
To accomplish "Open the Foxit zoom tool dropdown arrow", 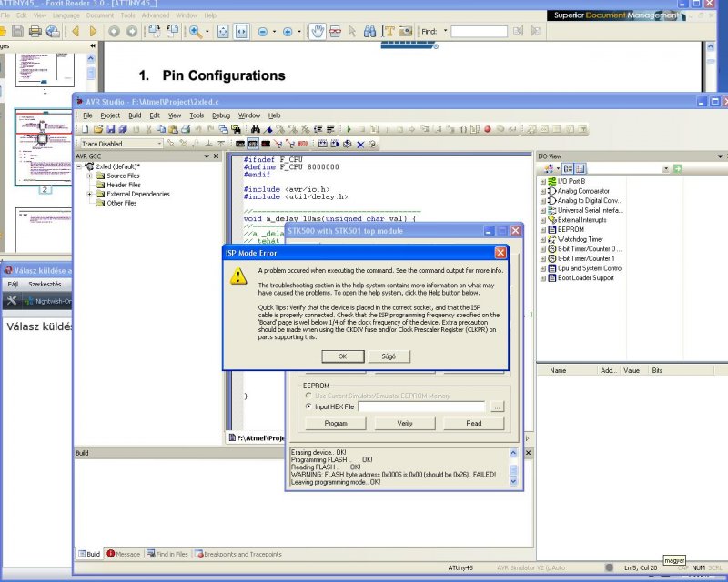I will pyautogui.click(x=207, y=32).
